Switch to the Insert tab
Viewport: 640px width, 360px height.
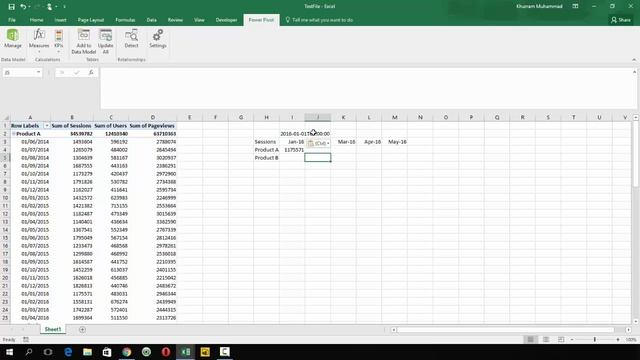click(x=60, y=20)
